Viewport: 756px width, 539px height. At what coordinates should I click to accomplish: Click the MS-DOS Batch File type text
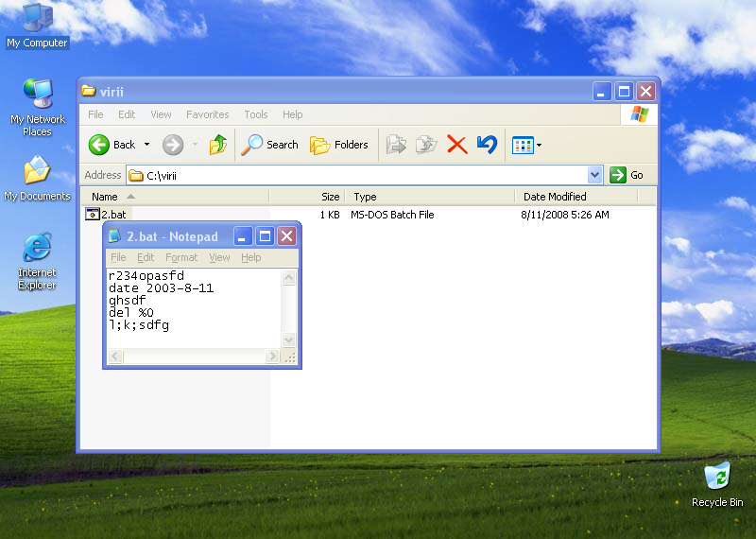click(392, 215)
